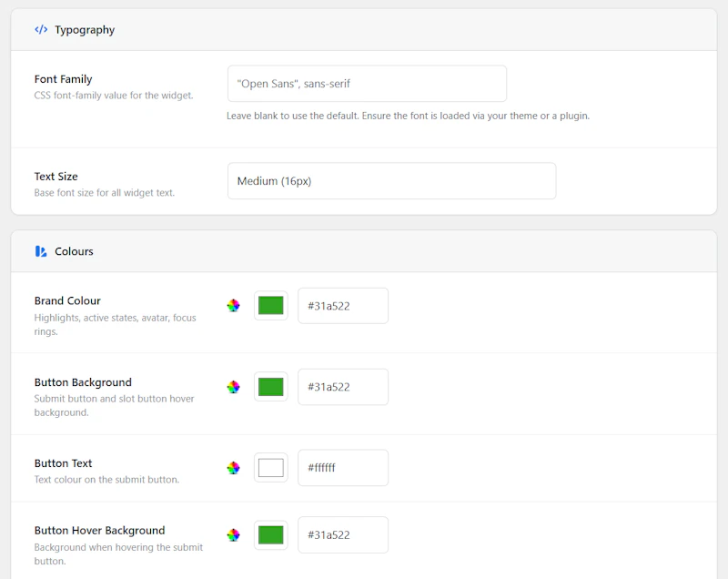Click the Typography section code icon
The image size is (728, 579).
pos(41,30)
